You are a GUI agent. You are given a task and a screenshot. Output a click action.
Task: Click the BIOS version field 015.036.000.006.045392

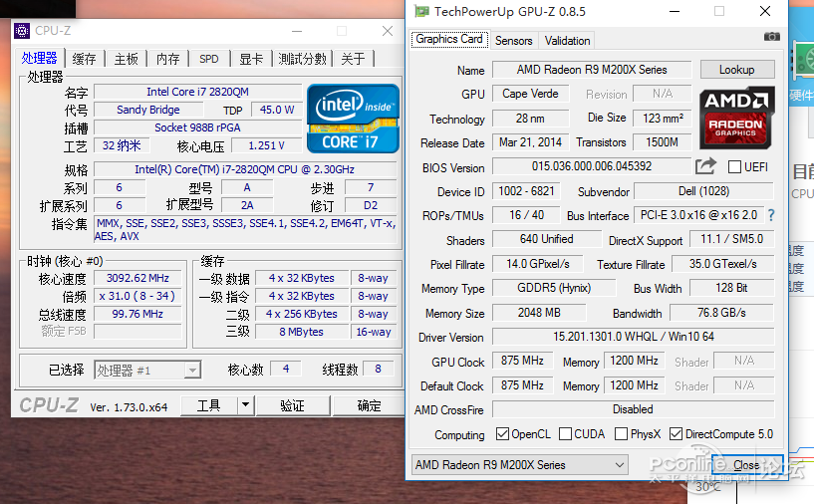[592, 166]
